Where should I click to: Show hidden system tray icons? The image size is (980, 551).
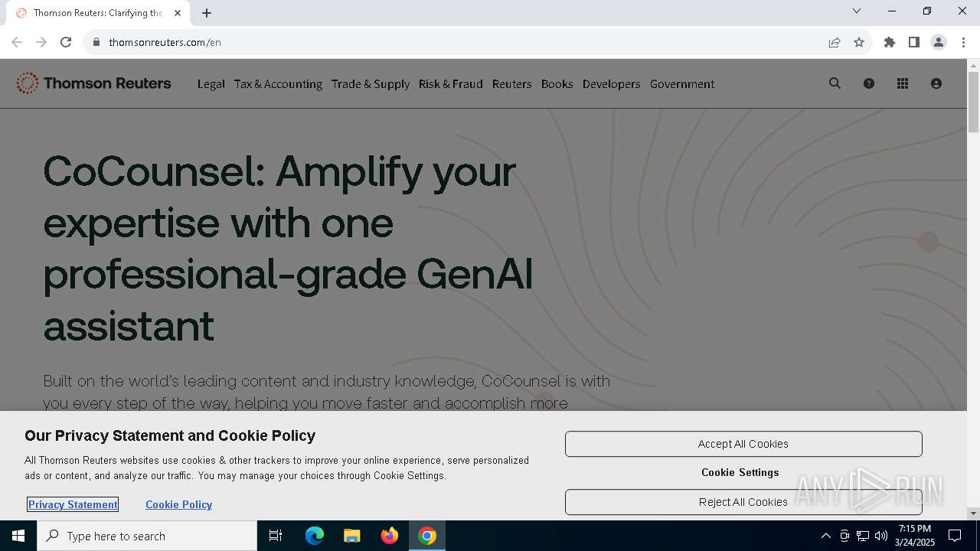(x=825, y=536)
